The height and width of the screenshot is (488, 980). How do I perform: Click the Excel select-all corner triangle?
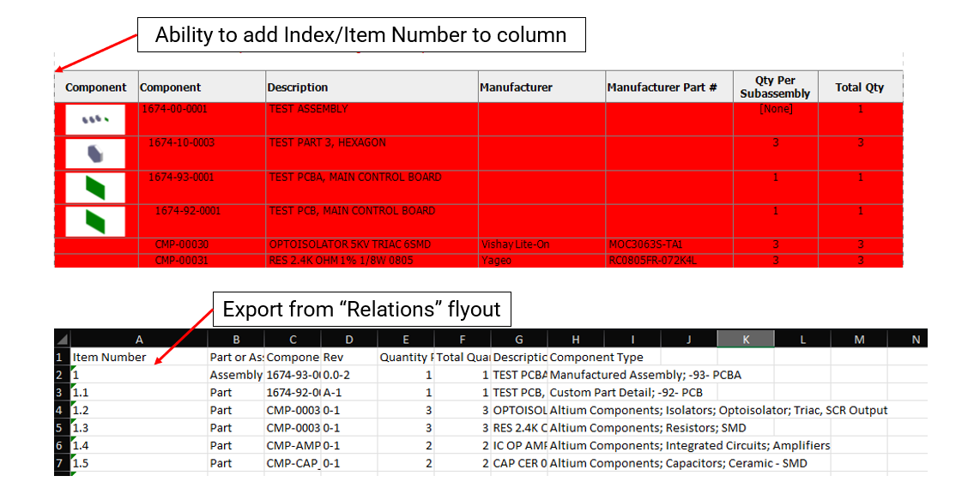[63, 339]
